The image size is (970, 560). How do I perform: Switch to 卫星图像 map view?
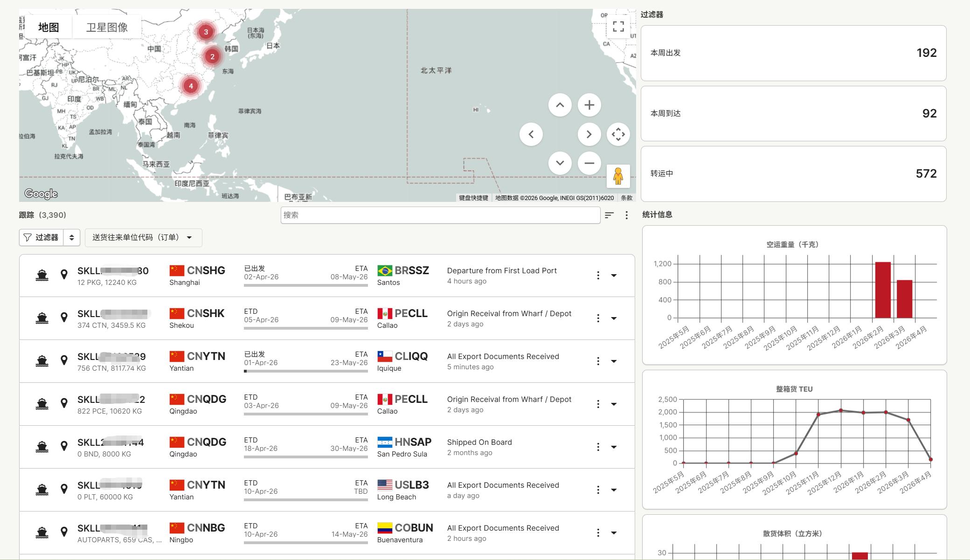point(107,28)
